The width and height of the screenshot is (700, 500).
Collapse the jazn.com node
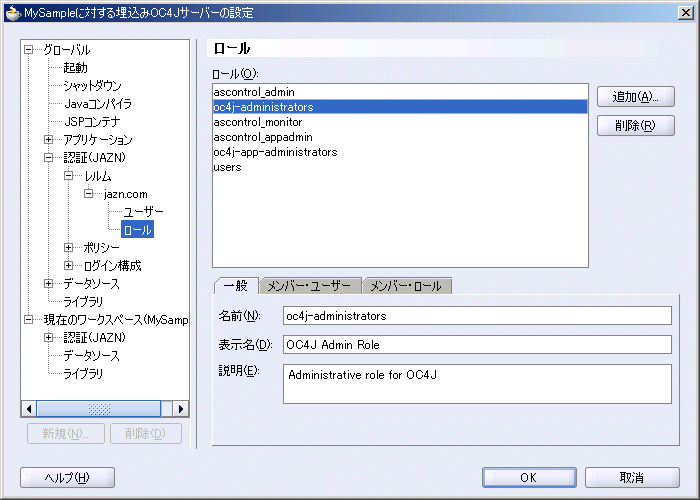[x=88, y=193]
